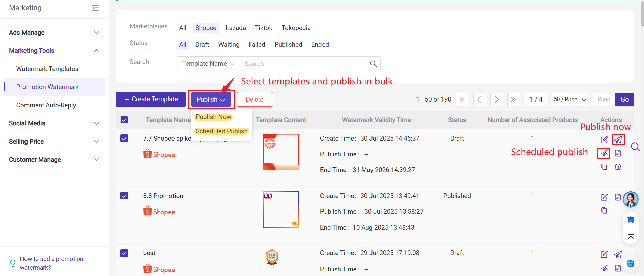Focus the template Search text field
This screenshot has height=276, width=644.
click(x=305, y=64)
